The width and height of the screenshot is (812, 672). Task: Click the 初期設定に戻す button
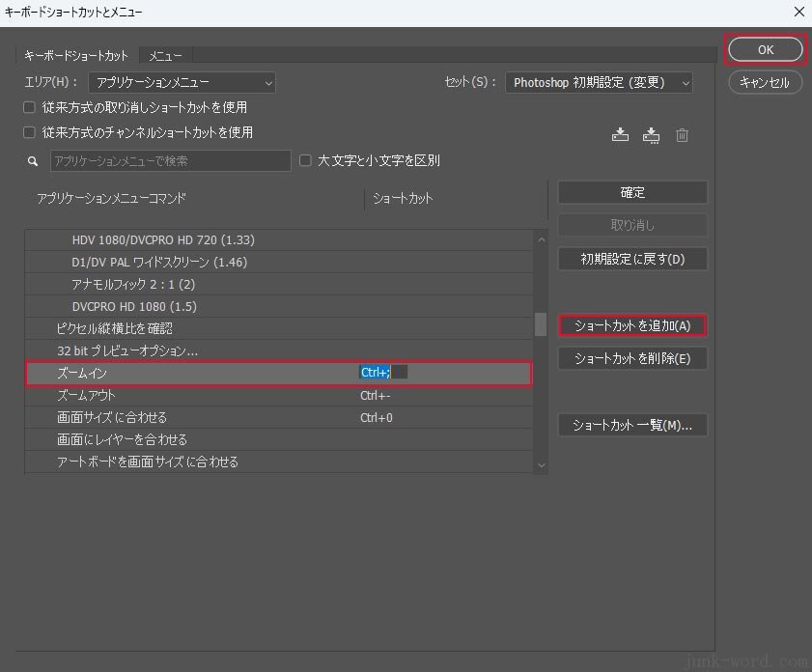632,259
